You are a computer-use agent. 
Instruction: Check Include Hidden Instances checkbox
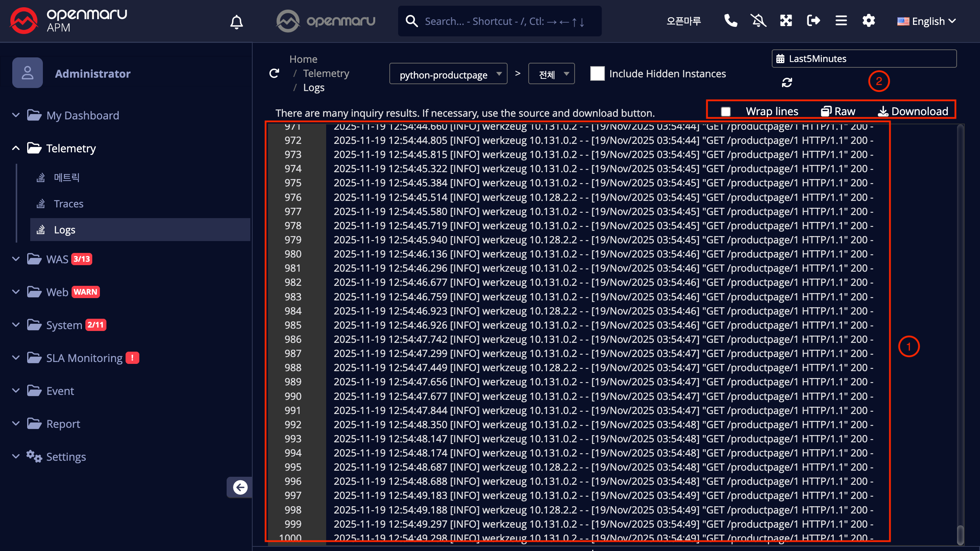tap(597, 73)
